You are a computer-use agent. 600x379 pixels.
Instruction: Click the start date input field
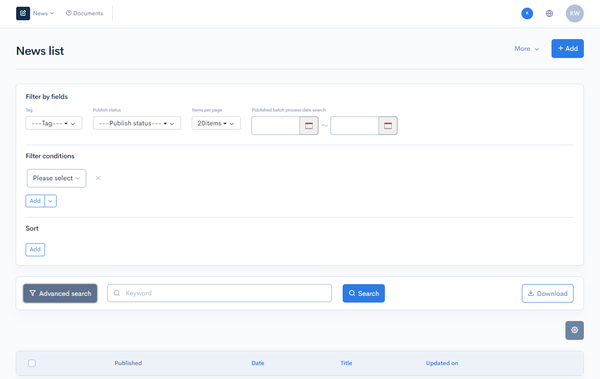(275, 126)
